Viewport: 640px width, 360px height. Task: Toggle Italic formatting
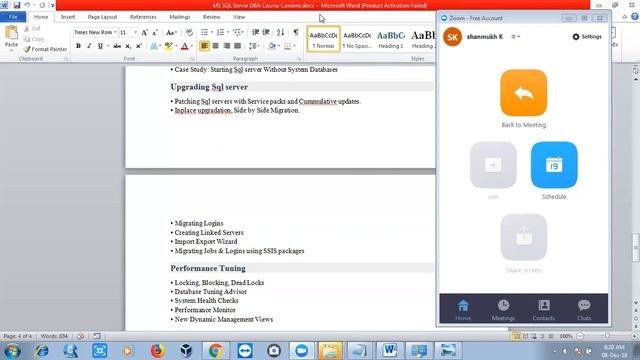click(x=89, y=46)
